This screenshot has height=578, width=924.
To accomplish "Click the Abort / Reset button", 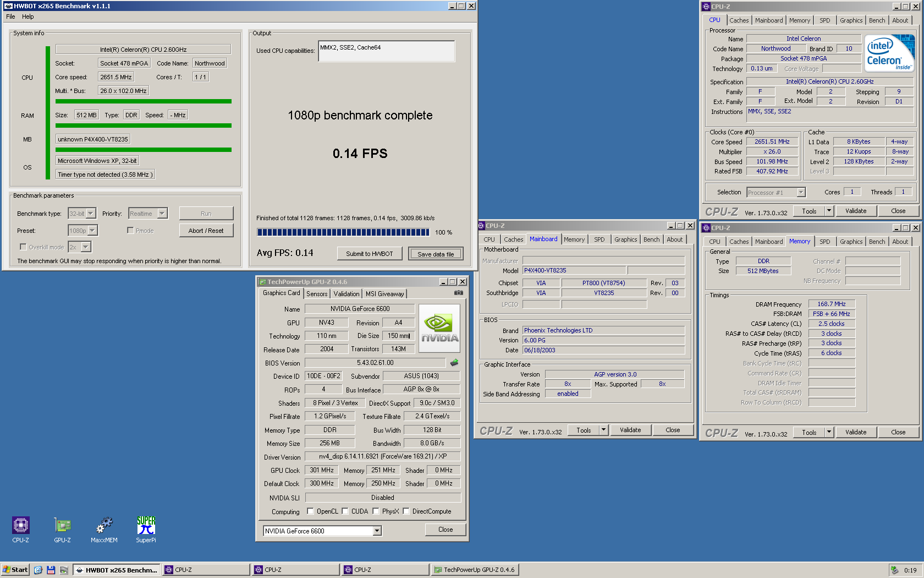I will [206, 230].
